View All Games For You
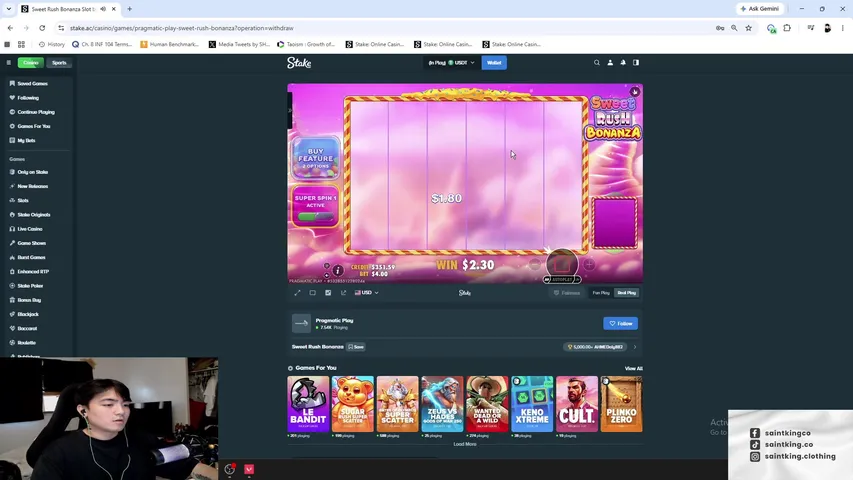The image size is (853, 480). (x=633, y=368)
